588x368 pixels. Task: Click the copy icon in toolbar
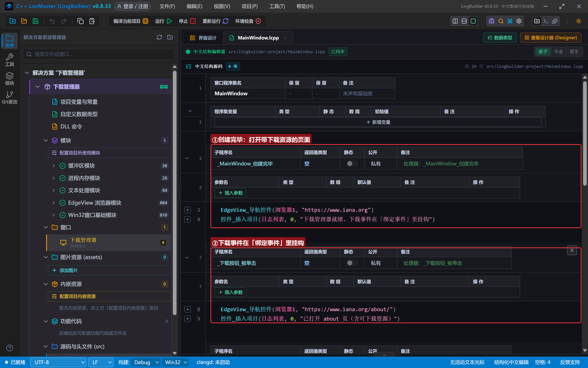point(80,21)
